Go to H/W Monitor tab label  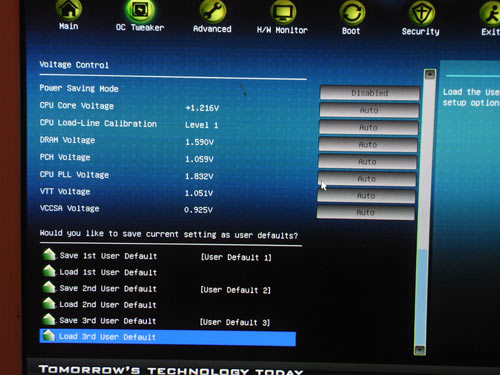click(282, 30)
